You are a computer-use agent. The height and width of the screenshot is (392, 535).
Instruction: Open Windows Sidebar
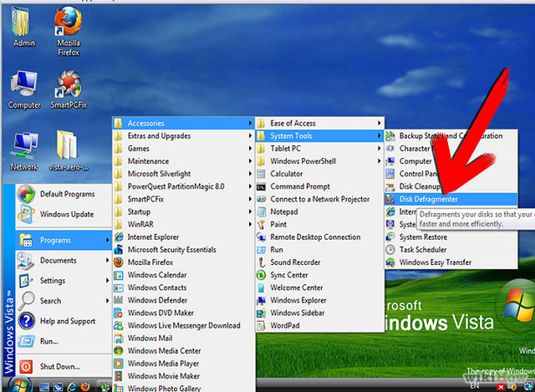click(319, 313)
